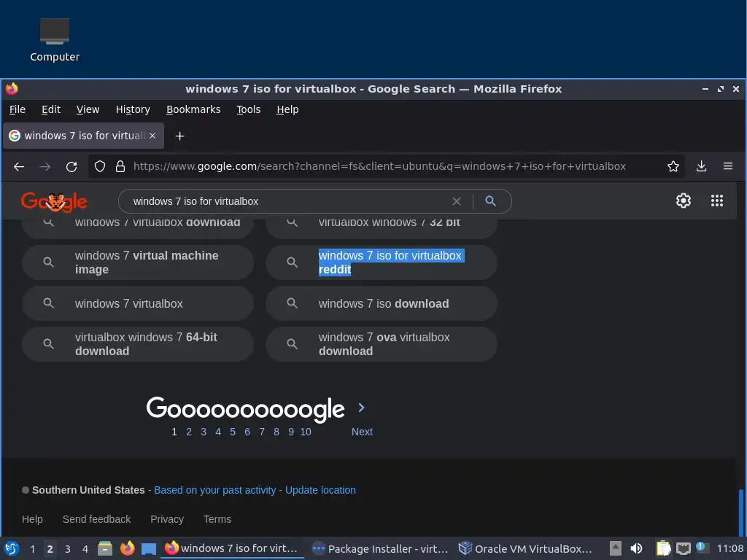Click the show desktop taskbar icon

[x=149, y=549]
